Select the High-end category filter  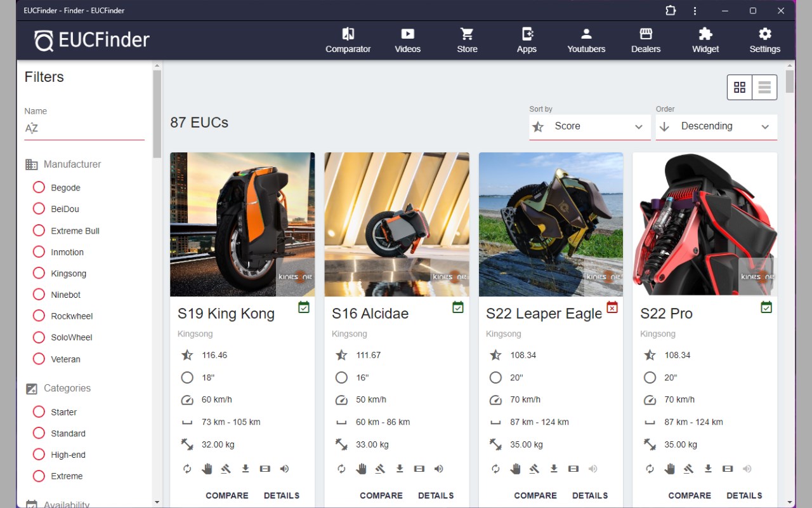point(39,455)
